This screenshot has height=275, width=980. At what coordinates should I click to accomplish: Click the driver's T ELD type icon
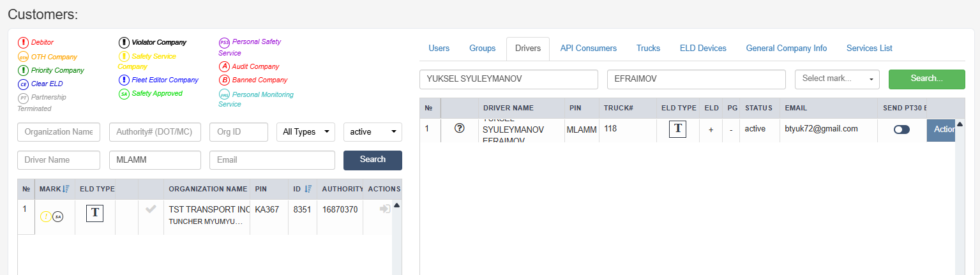[x=677, y=129]
